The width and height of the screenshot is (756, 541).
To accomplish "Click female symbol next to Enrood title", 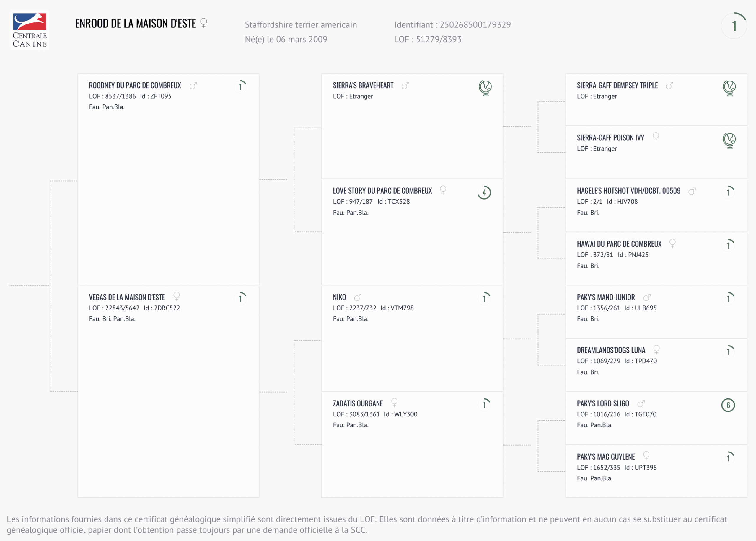I will pyautogui.click(x=204, y=23).
